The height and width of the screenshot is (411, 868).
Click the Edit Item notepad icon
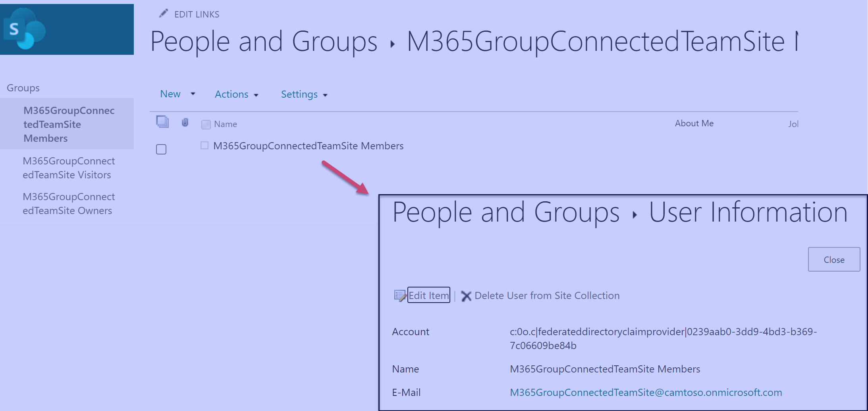click(400, 295)
